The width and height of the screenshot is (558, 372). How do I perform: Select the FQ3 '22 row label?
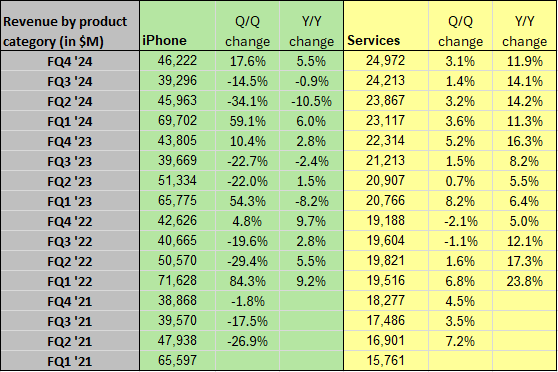[69, 241]
